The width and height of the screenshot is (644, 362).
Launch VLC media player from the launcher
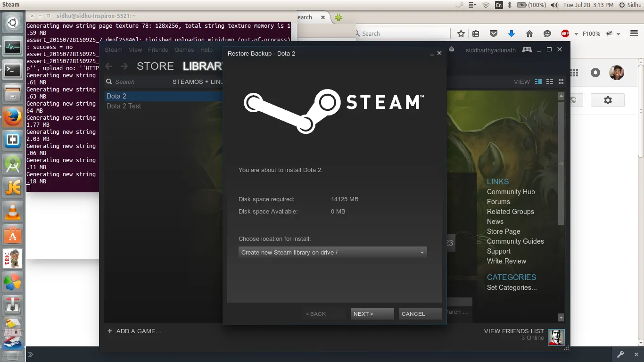tap(12, 211)
